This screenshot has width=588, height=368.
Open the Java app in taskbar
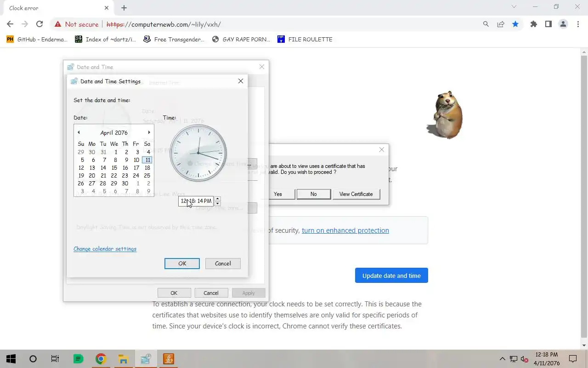(168, 359)
